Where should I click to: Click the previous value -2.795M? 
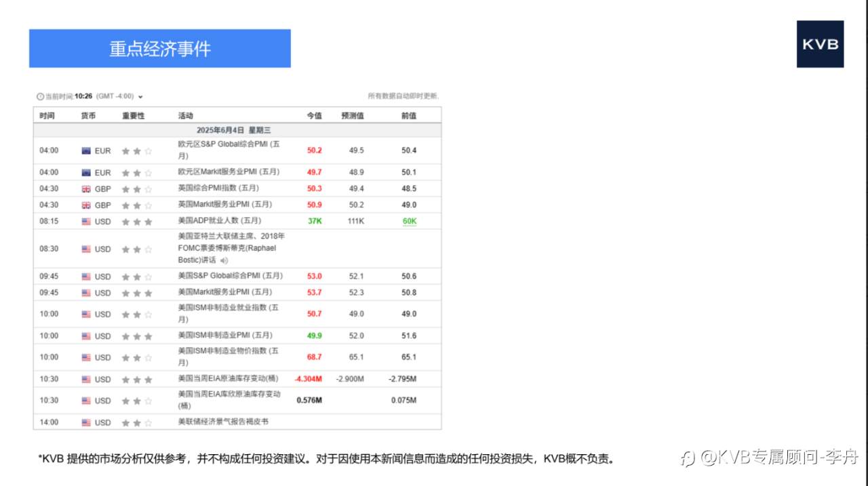pyautogui.click(x=402, y=380)
